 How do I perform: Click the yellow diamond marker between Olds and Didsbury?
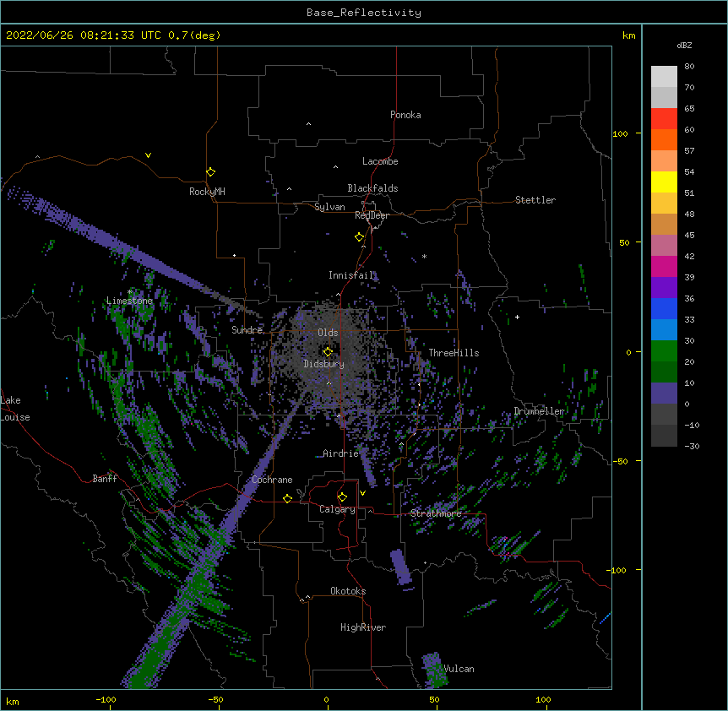[x=328, y=351]
